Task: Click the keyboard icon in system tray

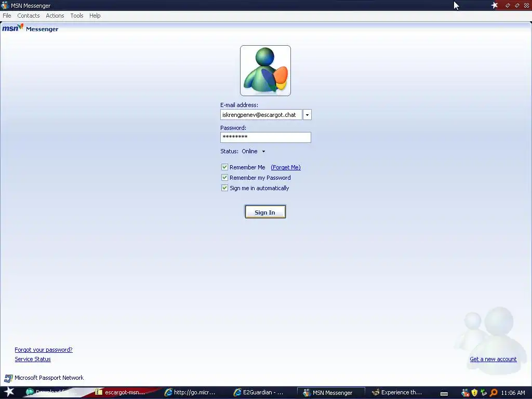Action: [444, 393]
